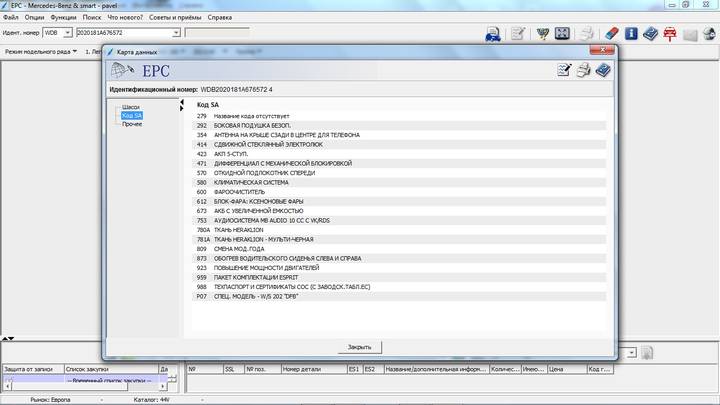The image size is (720, 405).
Task: Select row 580 КЛИМАТИЧЕСКАЯ СИСТЕМА
Action: pyautogui.click(x=399, y=182)
